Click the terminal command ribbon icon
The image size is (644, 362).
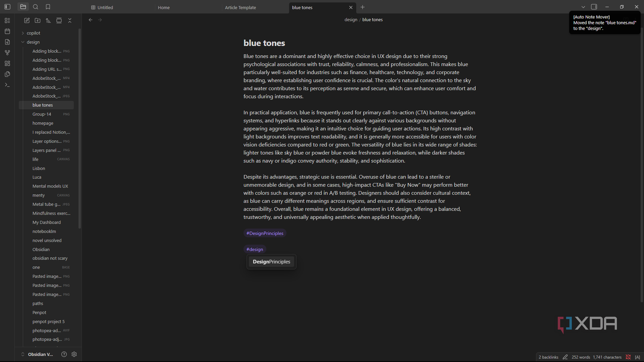pyautogui.click(x=7, y=85)
